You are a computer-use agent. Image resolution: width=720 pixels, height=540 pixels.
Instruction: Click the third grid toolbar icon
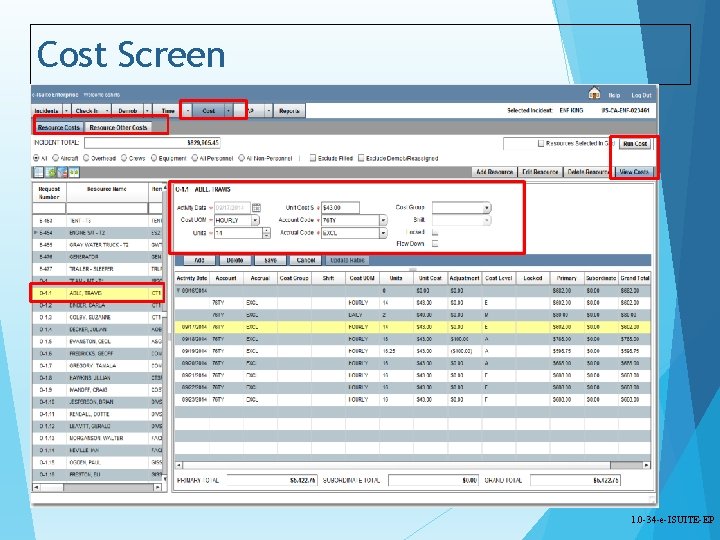coord(62,172)
